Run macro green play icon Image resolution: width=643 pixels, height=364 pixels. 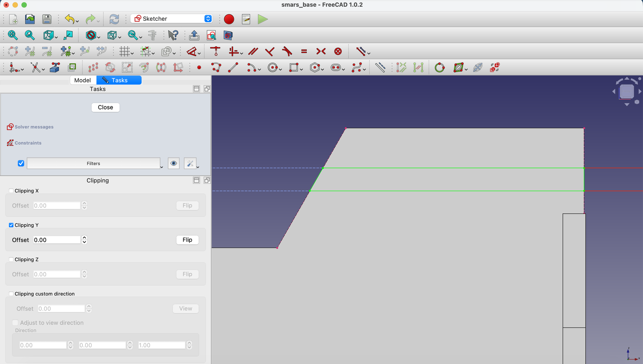[x=263, y=19]
